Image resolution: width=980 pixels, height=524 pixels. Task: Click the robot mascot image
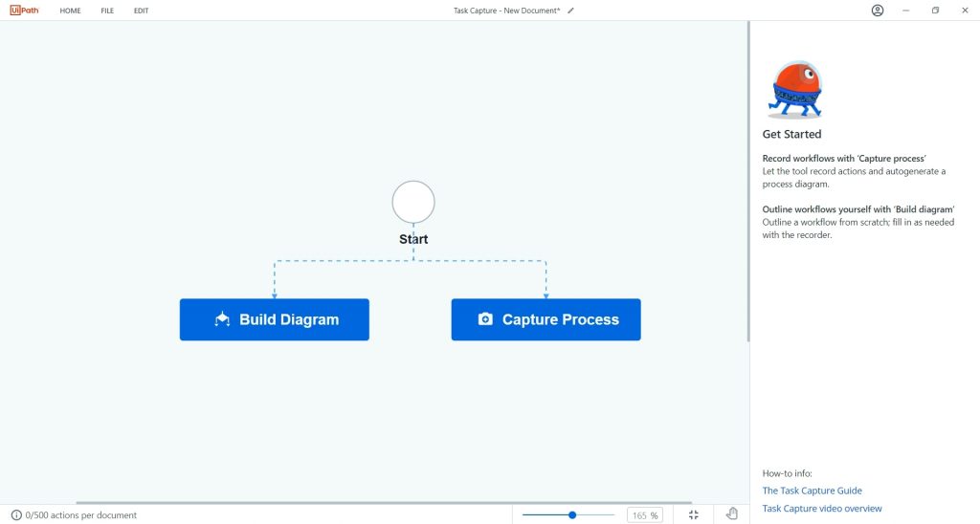click(795, 90)
